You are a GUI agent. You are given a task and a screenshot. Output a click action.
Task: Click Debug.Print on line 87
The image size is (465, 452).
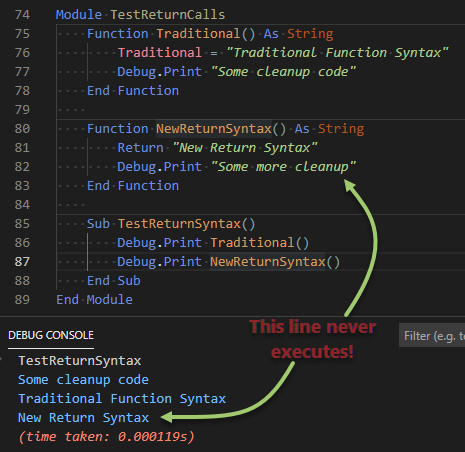point(159,262)
